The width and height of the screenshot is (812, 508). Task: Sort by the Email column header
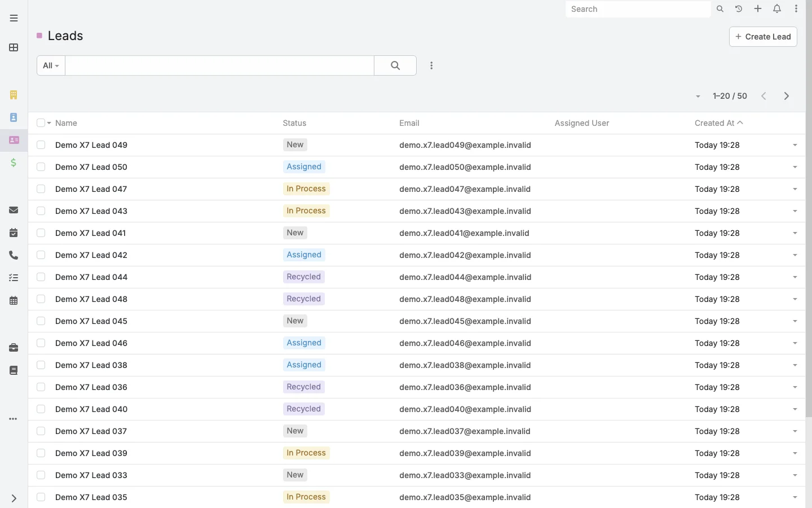coord(409,123)
